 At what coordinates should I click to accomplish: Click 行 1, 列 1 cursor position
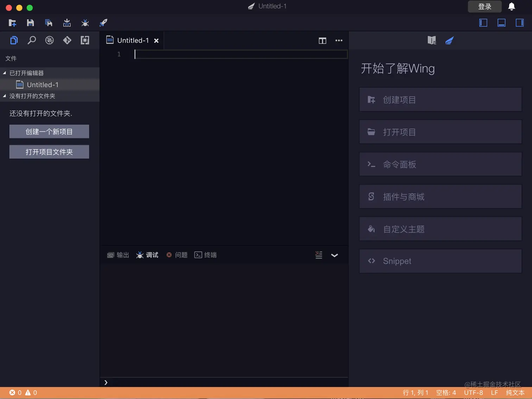(416, 393)
